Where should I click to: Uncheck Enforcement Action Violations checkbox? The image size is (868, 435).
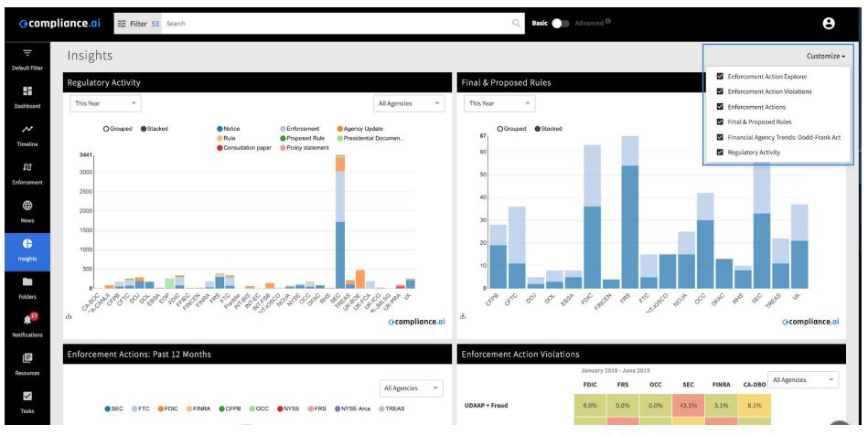(x=720, y=91)
